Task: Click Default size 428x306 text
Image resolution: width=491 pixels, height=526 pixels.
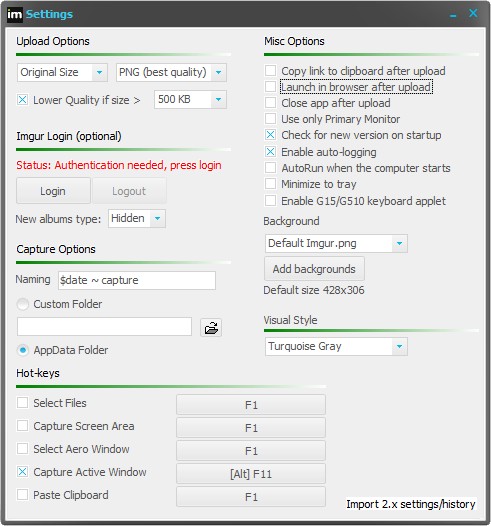Action: 314,290
